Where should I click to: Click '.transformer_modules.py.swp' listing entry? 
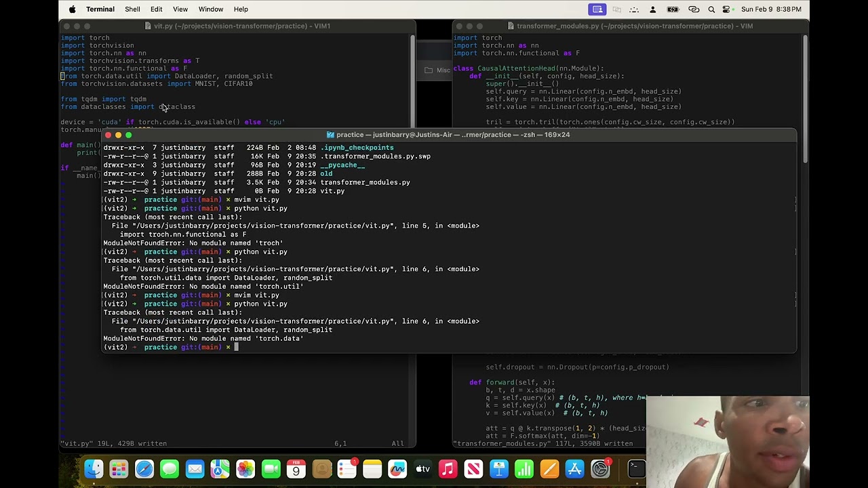tap(375, 157)
